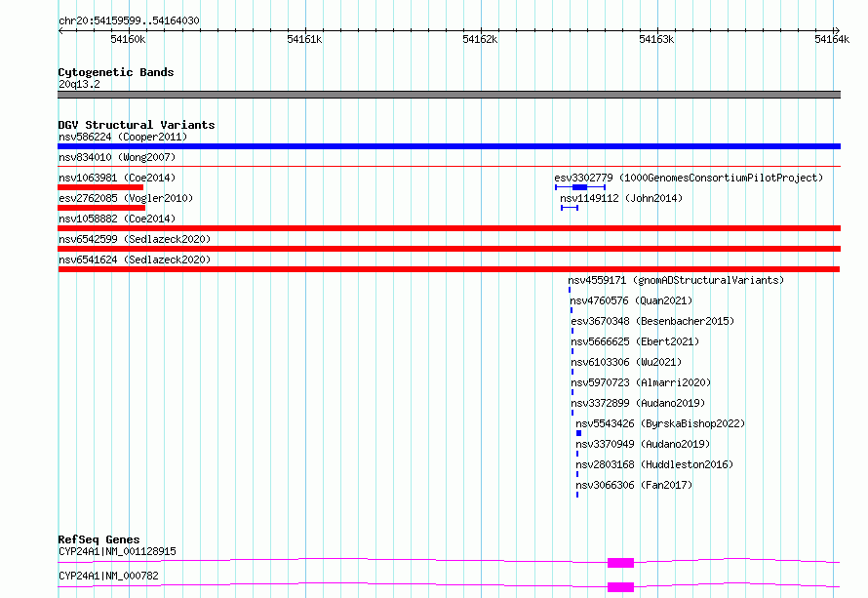Open nsv2803168 (Huddleston2016) variant label
Viewport: 868px width, 598px height.
click(654, 464)
